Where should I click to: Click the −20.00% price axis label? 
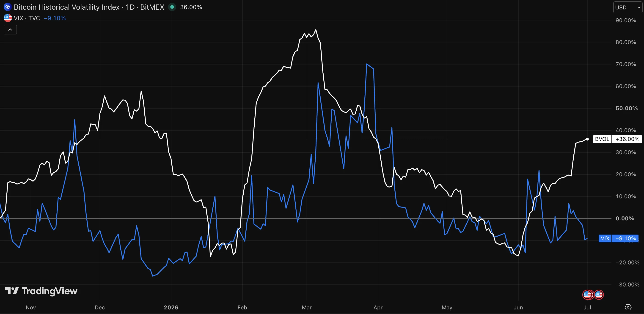coord(627,262)
